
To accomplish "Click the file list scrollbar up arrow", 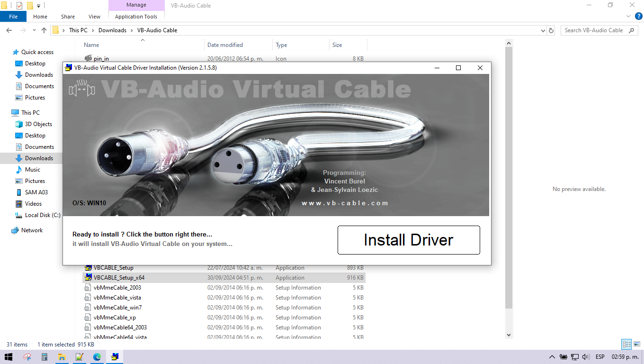I will 509,43.
